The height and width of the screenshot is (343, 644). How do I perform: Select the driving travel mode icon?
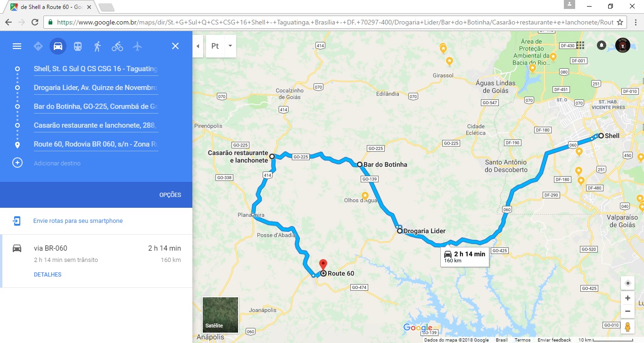point(58,46)
